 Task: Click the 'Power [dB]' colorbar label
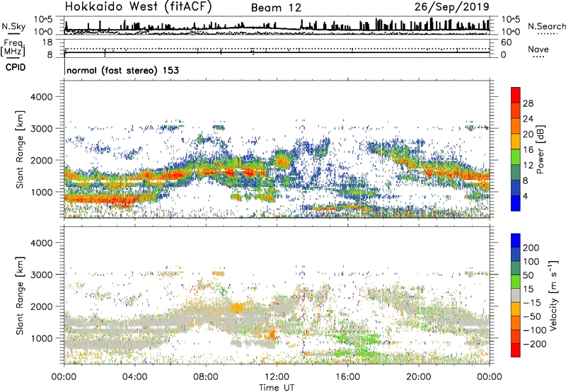(540, 149)
